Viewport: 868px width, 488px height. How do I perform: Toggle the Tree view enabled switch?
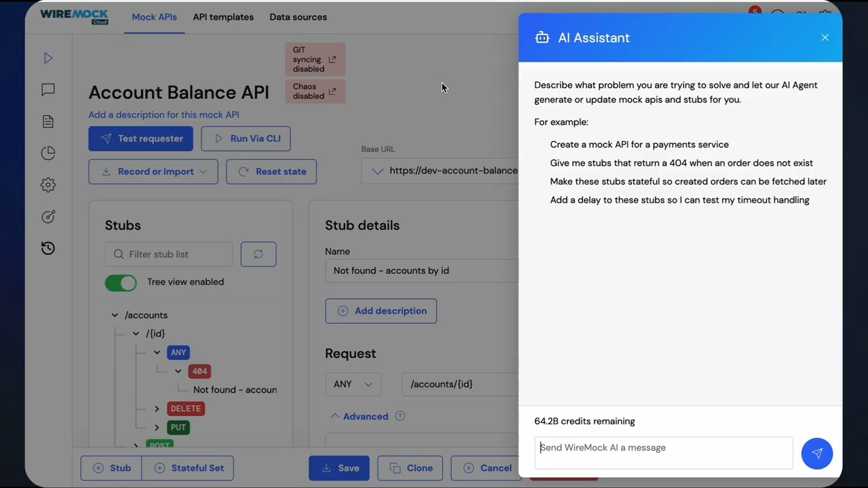(121, 283)
